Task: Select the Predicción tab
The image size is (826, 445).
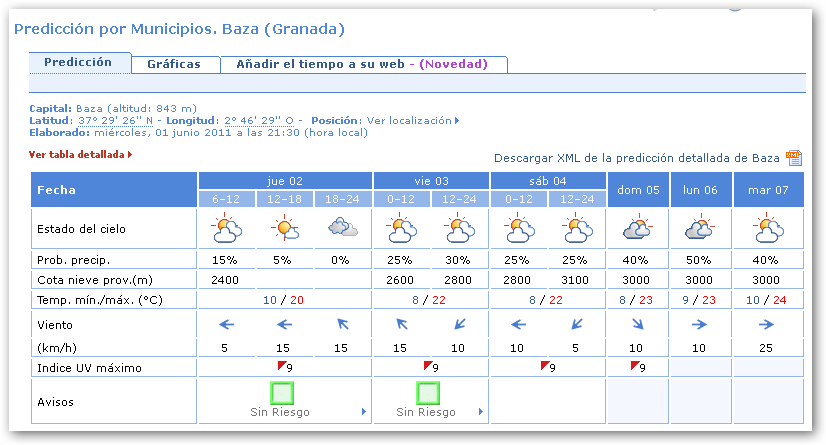Action: point(78,62)
